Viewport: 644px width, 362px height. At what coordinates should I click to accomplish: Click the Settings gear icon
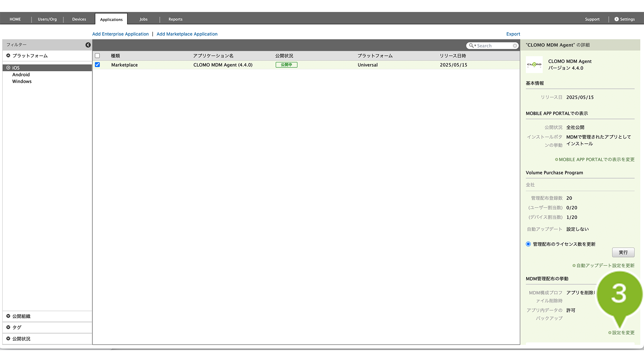pos(616,19)
